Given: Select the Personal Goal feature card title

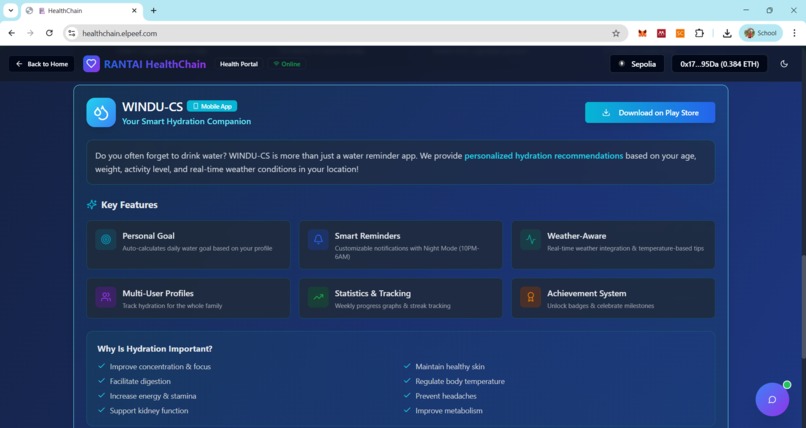Looking at the screenshot, I should (x=148, y=236).
